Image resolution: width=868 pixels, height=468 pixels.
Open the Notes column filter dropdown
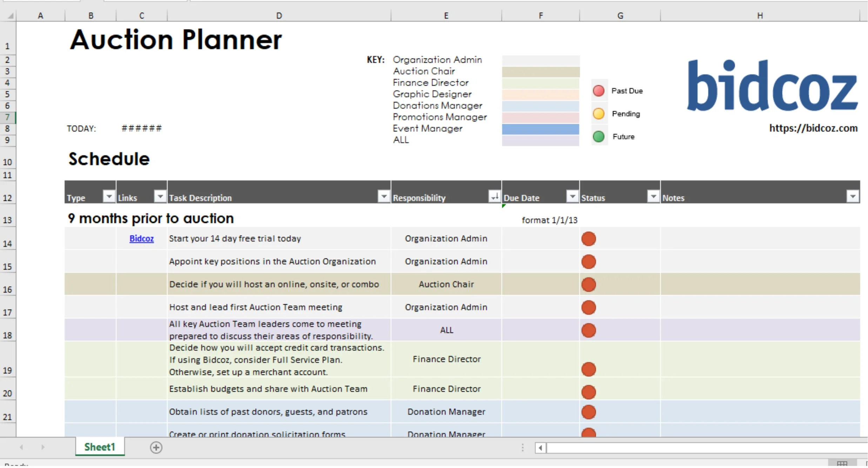[x=852, y=197]
